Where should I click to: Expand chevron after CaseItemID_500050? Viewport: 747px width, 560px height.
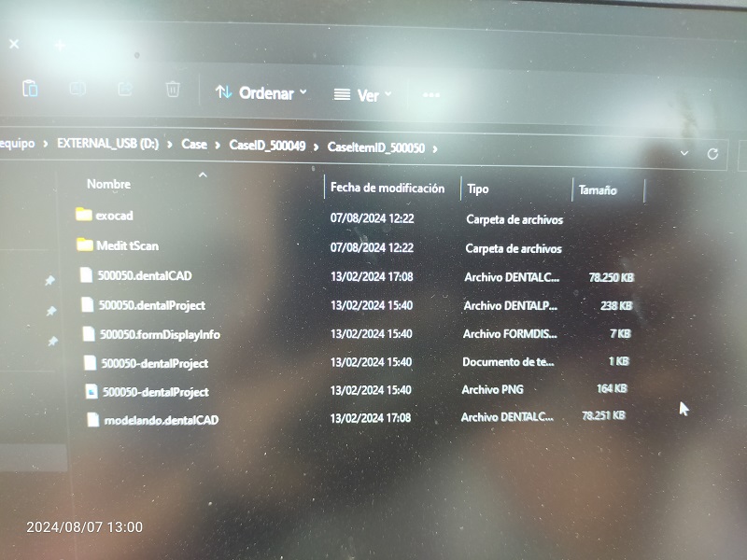coord(435,149)
